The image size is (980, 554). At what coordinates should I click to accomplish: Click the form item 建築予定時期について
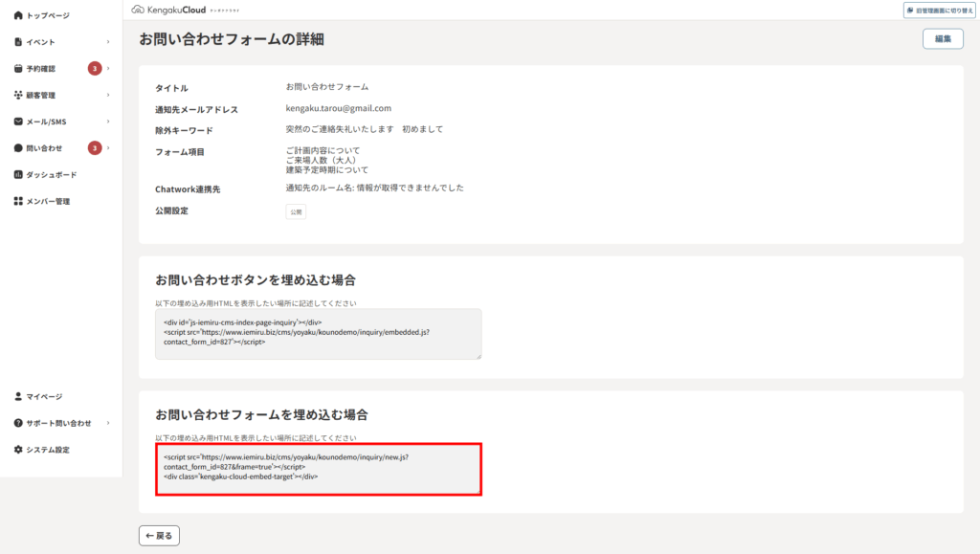point(327,170)
